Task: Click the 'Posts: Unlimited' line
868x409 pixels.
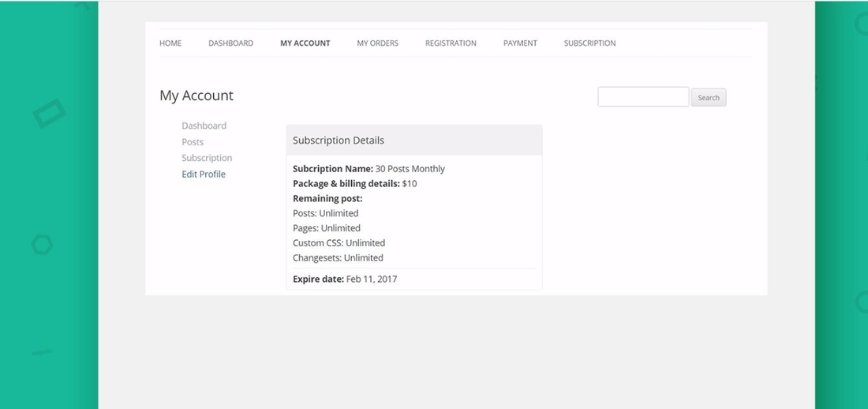Action: pos(325,213)
